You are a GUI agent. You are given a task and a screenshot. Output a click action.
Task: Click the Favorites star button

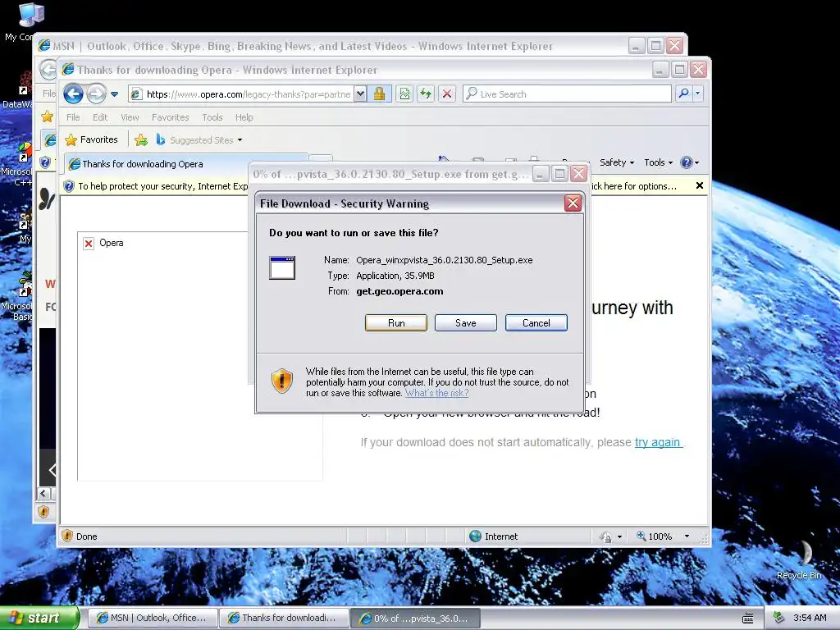(92, 139)
